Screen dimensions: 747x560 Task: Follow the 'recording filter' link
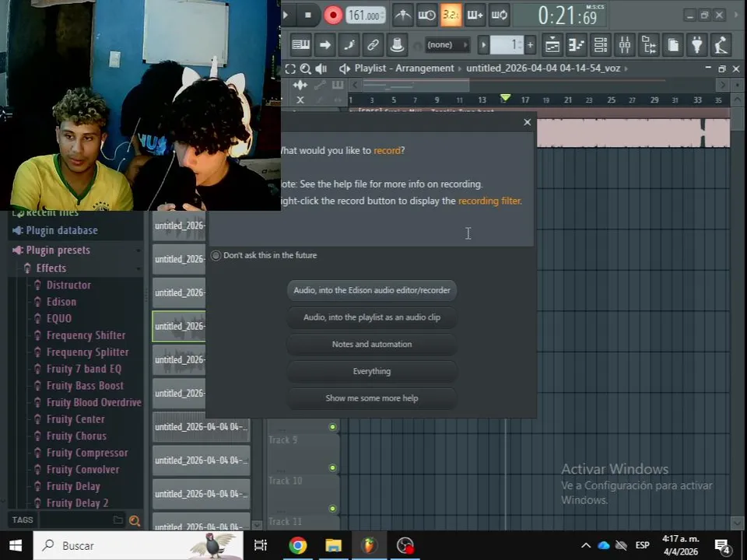(x=489, y=201)
